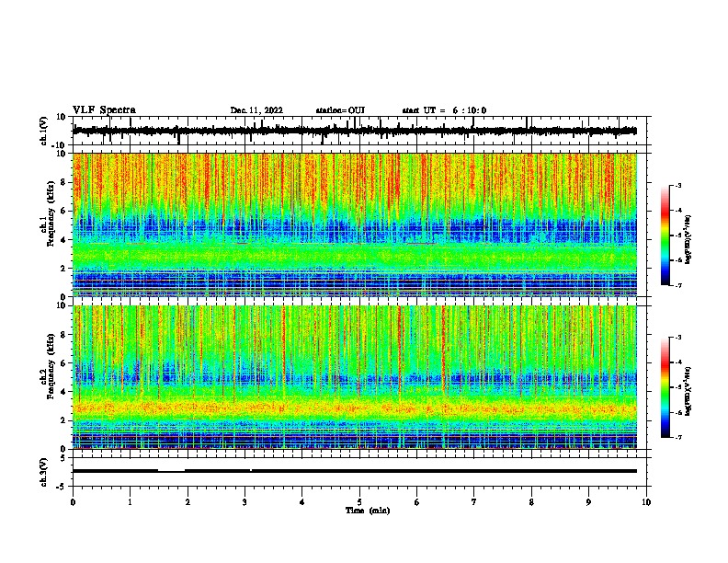This screenshot has width=728, height=563.
Task: Click the ch.2 colorbar log(PSD) label
Action: pyautogui.click(x=688, y=391)
